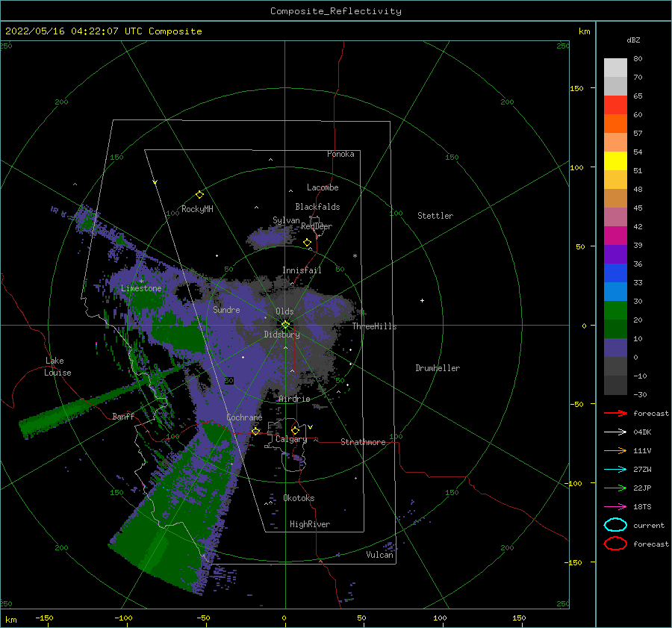The image size is (672, 628).
Task: Select the magenta 42-39 dBZ swatch
Action: (615, 236)
